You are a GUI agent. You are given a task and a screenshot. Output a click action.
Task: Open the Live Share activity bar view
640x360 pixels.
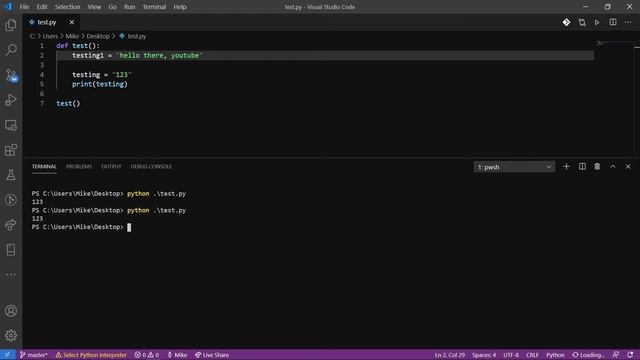(11, 224)
